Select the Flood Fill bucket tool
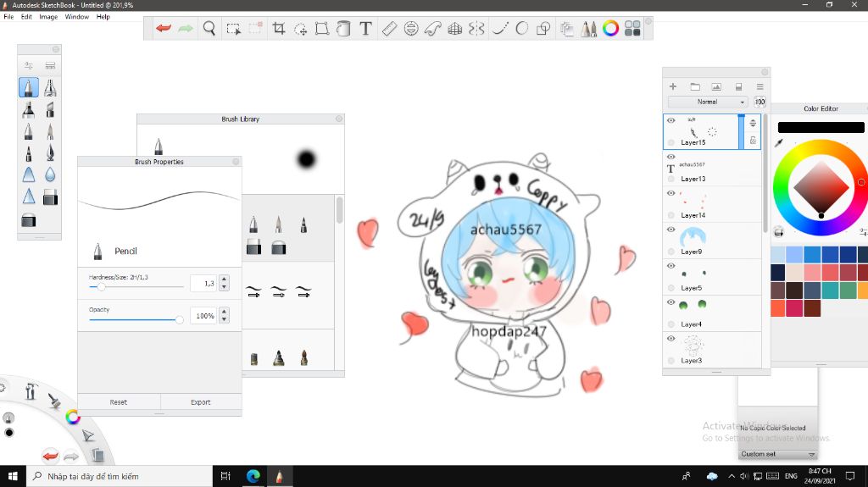868x487 pixels. coord(343,28)
